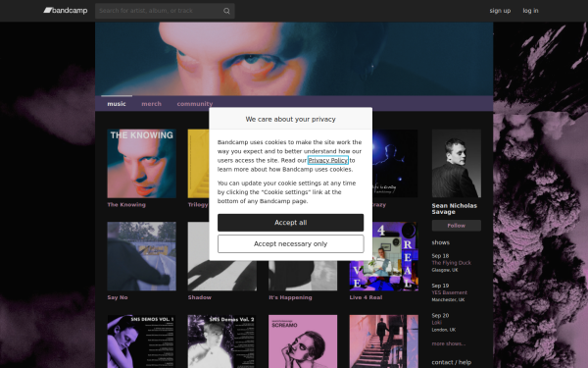This screenshot has height=368, width=588.
Task: Click the Live 4 Real title
Action: tap(366, 297)
